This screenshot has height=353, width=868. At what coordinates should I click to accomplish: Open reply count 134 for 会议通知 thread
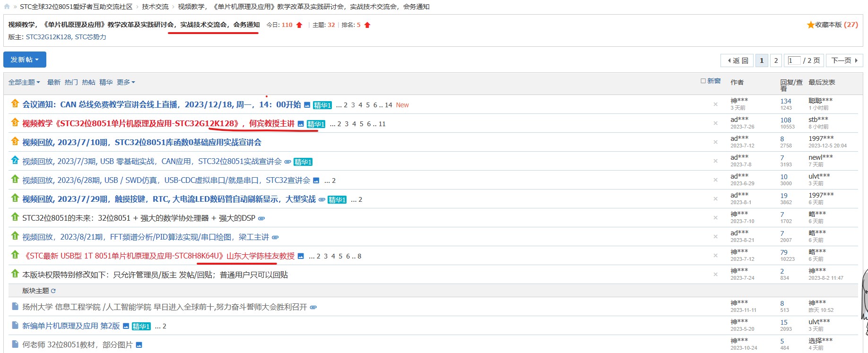tap(786, 101)
